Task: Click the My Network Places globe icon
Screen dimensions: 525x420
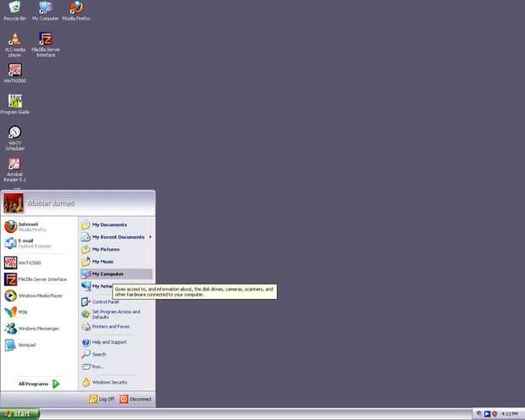Action: pos(86,286)
